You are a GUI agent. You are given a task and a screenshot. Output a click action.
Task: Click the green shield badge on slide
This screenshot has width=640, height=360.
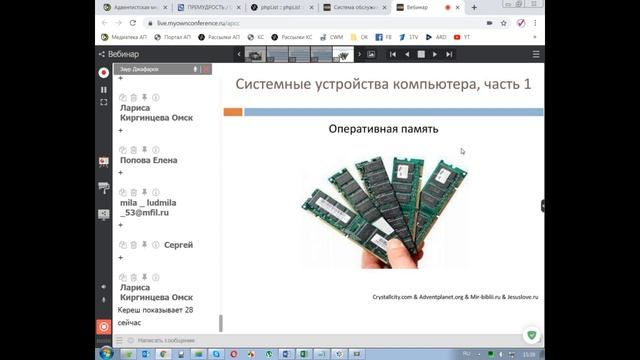tap(531, 336)
